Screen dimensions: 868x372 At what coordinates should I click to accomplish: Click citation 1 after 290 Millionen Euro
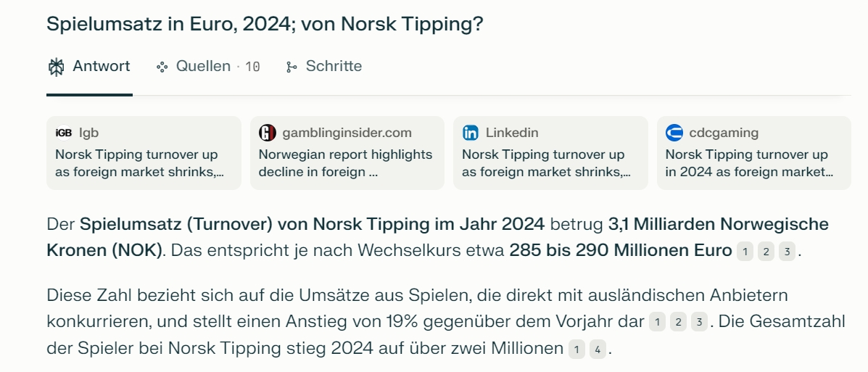[x=745, y=252]
